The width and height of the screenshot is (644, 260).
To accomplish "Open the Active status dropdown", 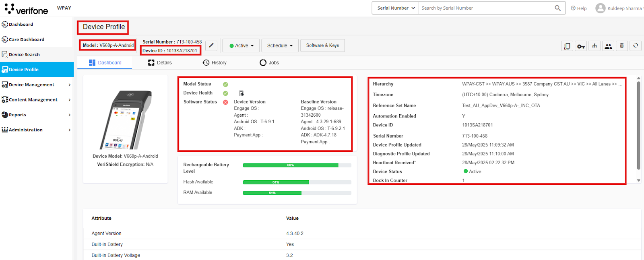I will (242, 45).
